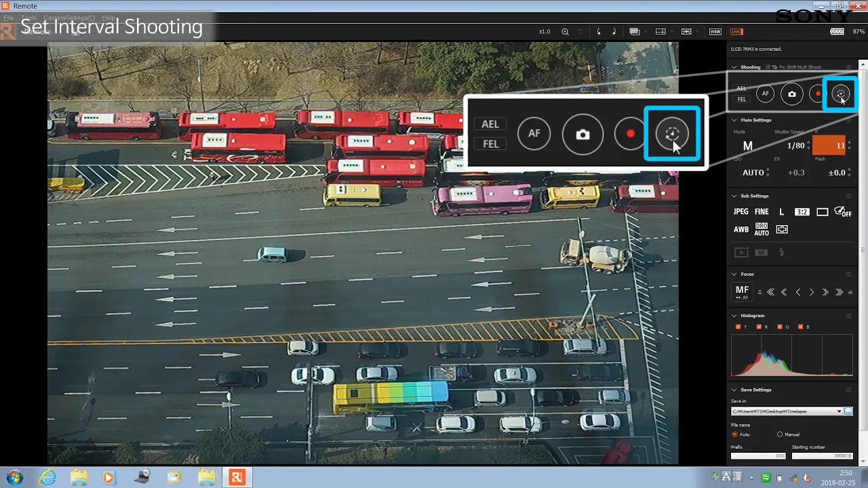Move focus far with double-right arrow
Viewport: 868px width, 488px height.
tap(825, 292)
